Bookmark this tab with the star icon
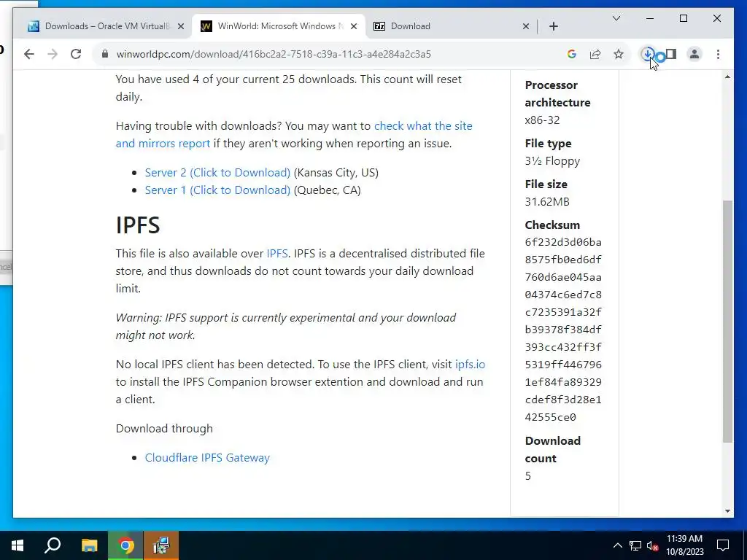 coord(619,54)
